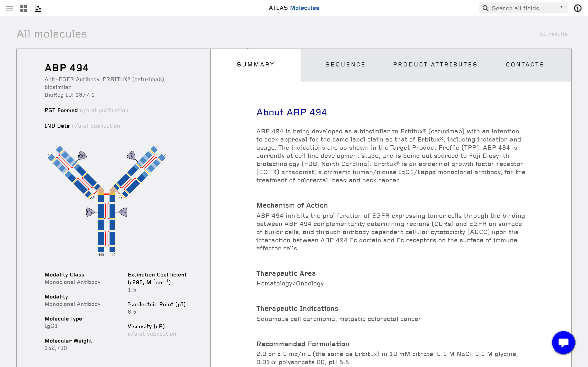The height and width of the screenshot is (367, 588).
Task: Open the scatter plot view
Action: (x=38, y=9)
